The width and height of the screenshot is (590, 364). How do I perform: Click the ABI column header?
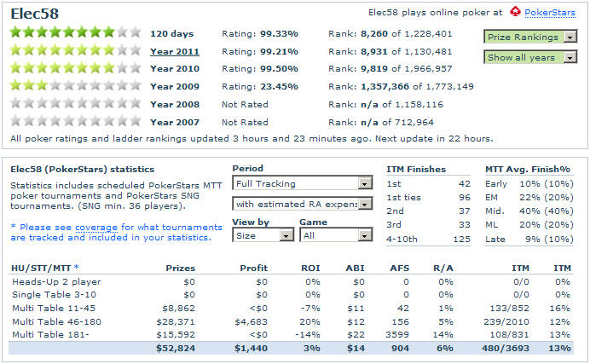pos(355,269)
